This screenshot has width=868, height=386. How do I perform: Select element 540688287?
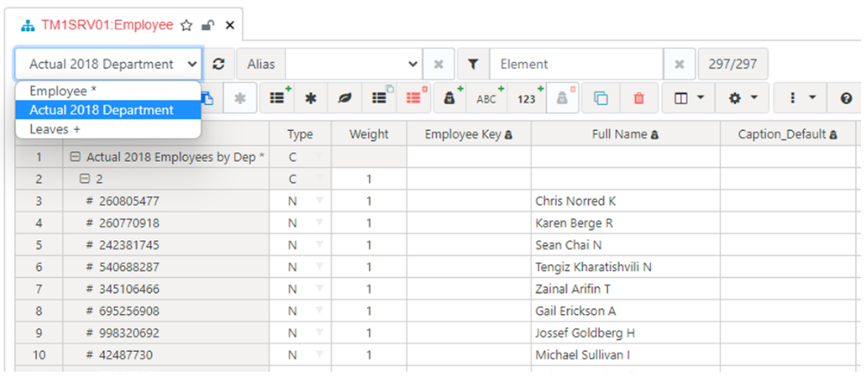click(x=129, y=267)
